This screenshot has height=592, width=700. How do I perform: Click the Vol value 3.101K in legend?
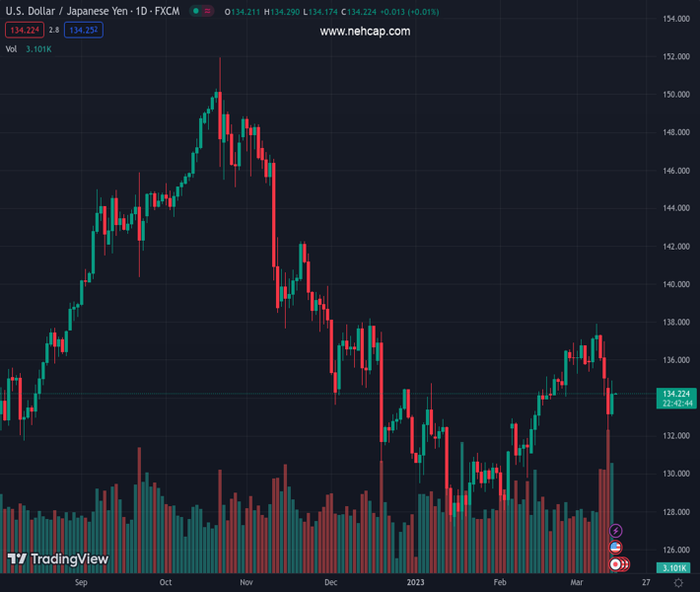click(39, 48)
